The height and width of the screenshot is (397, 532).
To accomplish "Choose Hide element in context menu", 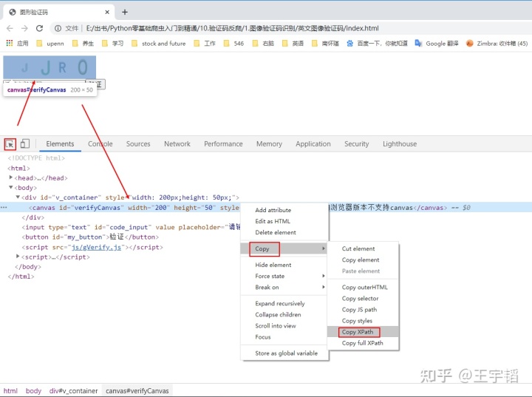I will pyautogui.click(x=273, y=265).
